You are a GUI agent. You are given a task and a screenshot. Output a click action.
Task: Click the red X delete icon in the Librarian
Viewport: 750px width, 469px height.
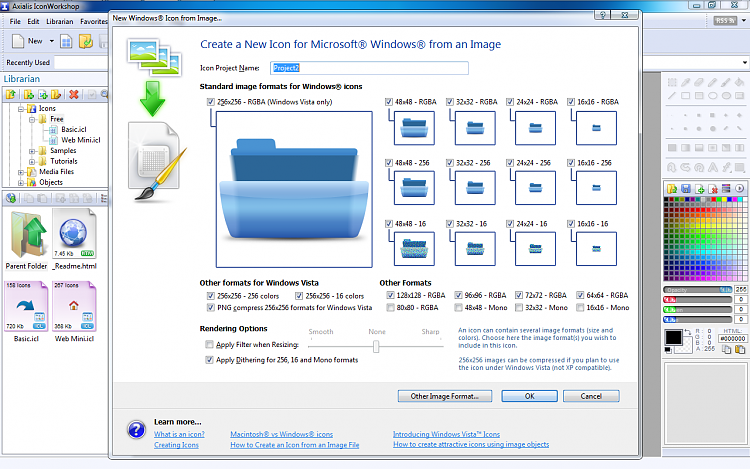[x=74, y=94]
